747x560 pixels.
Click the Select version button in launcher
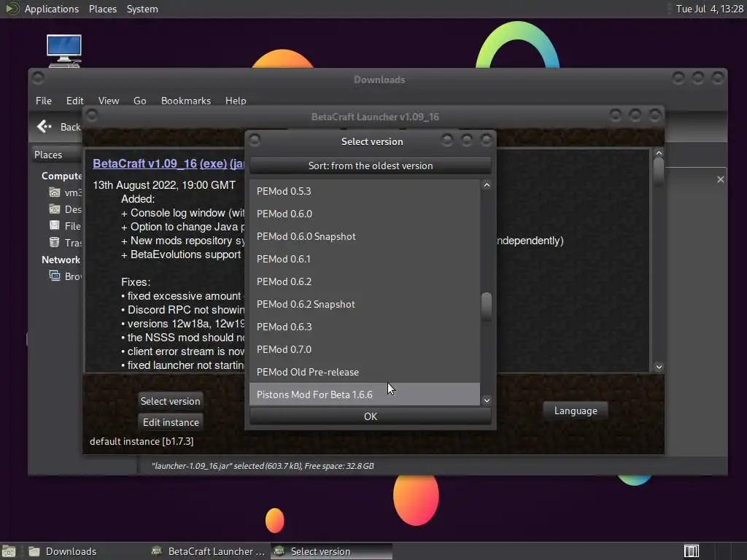click(170, 401)
